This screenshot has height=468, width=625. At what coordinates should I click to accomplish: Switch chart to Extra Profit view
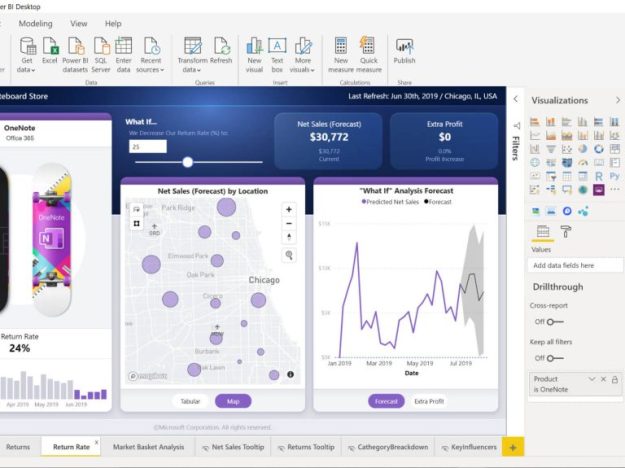tap(429, 401)
